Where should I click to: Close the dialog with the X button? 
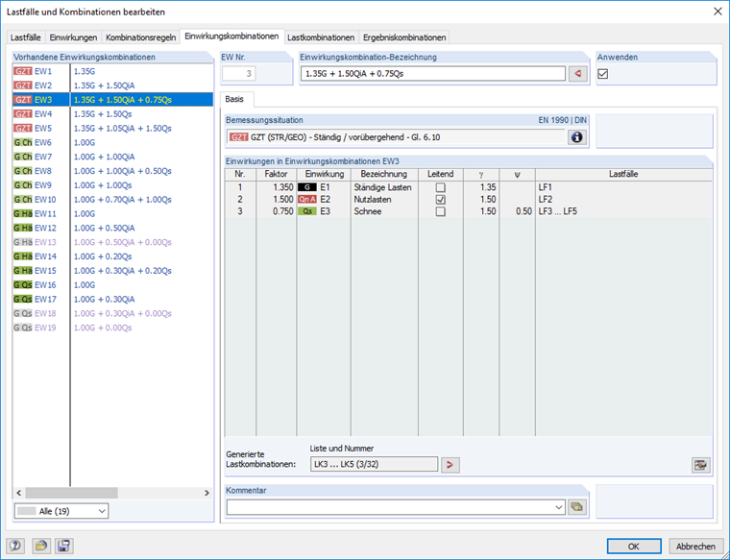tap(718, 12)
